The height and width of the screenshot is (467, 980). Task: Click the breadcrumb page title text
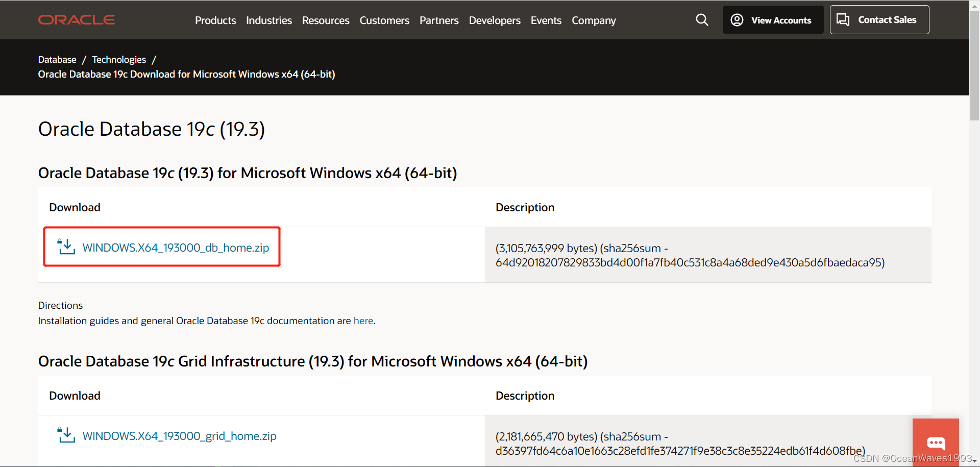click(186, 75)
